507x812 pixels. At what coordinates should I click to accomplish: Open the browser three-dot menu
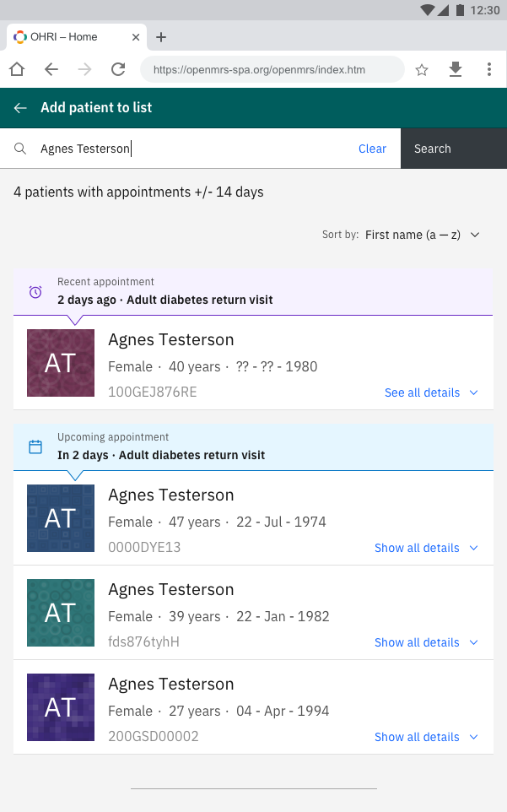pyautogui.click(x=489, y=70)
